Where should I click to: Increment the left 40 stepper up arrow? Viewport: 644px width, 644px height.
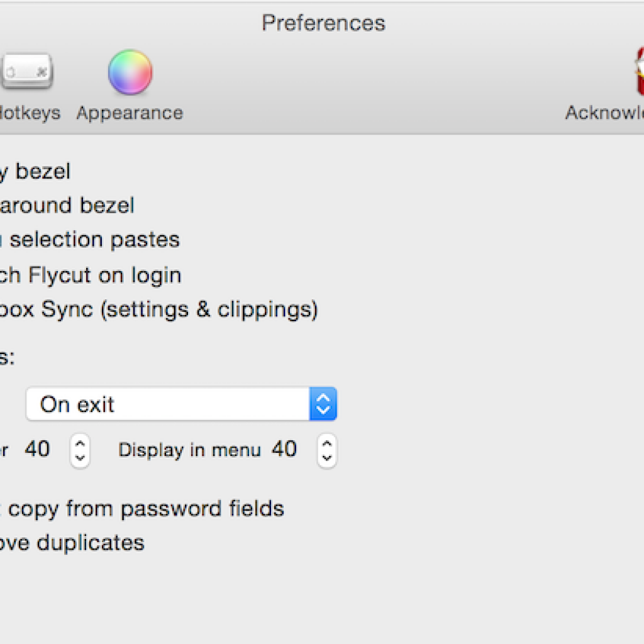click(80, 443)
